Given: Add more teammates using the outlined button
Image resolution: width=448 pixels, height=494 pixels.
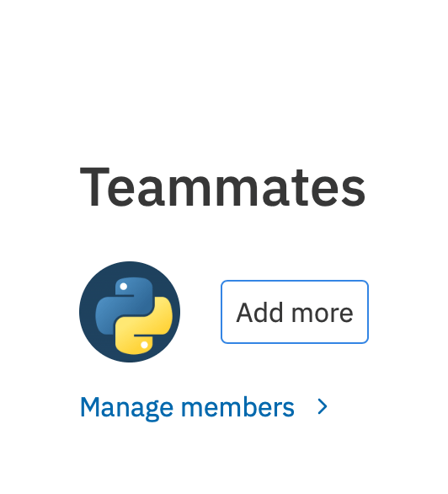Looking at the screenshot, I should coord(295,312).
